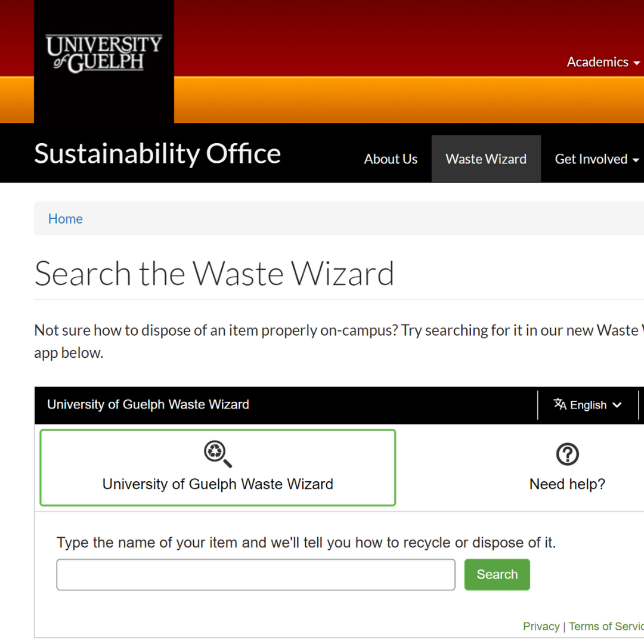Click the question mark help icon
Image resolution: width=644 pixels, height=644 pixels.
click(567, 454)
